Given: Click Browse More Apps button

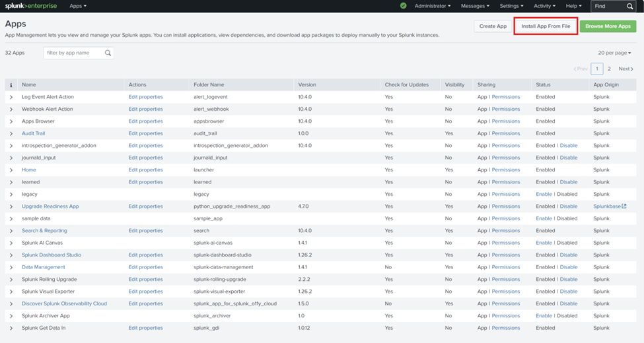Looking at the screenshot, I should click(x=608, y=26).
